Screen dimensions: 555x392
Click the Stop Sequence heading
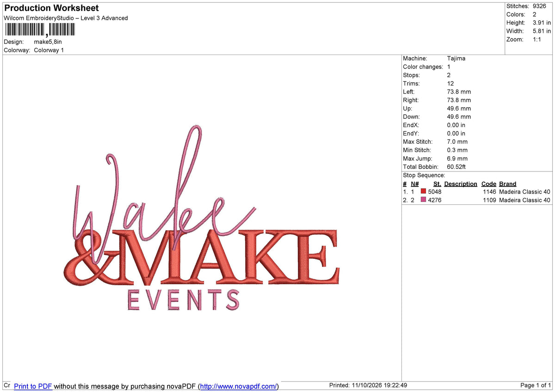pyautogui.click(x=424, y=175)
